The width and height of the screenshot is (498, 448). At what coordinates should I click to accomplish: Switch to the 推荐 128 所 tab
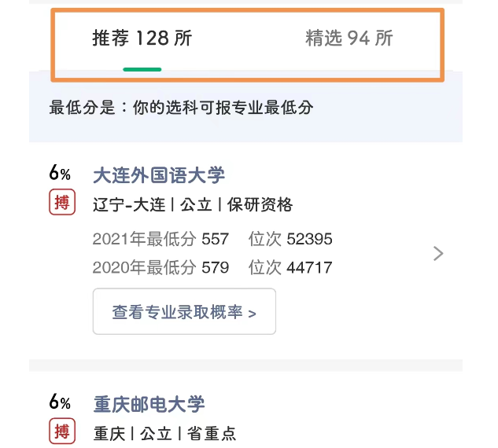pyautogui.click(x=142, y=39)
